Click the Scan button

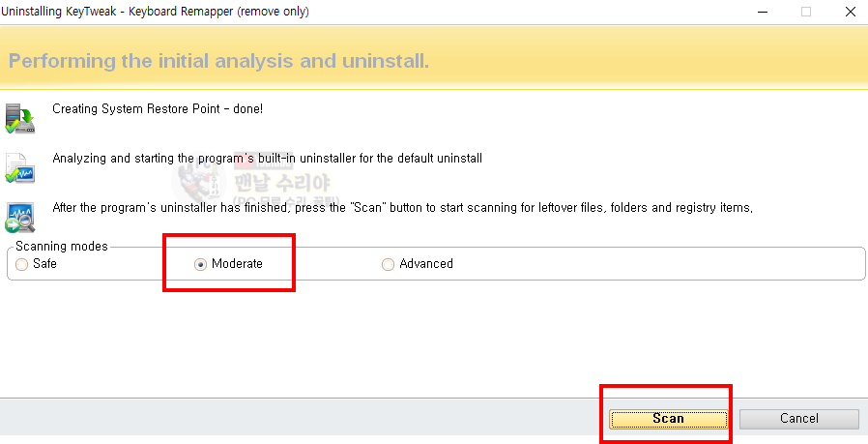point(668,419)
